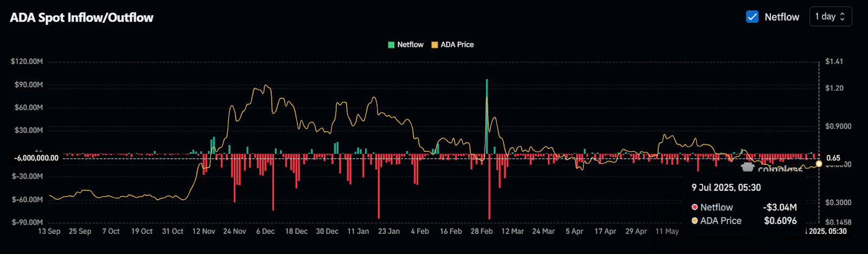Click the green Netflow legend swatch
868x254 pixels.
pos(391,45)
